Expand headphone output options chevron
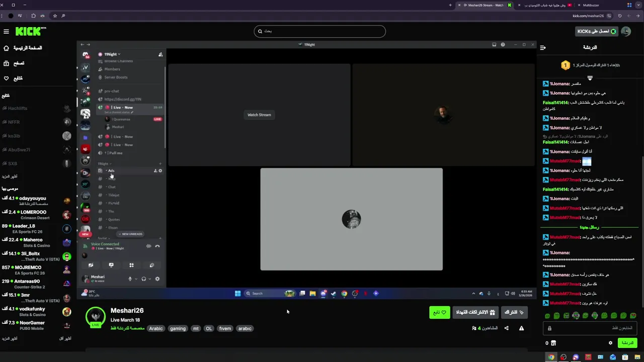Image resolution: width=644 pixels, height=362 pixels. coord(150,279)
